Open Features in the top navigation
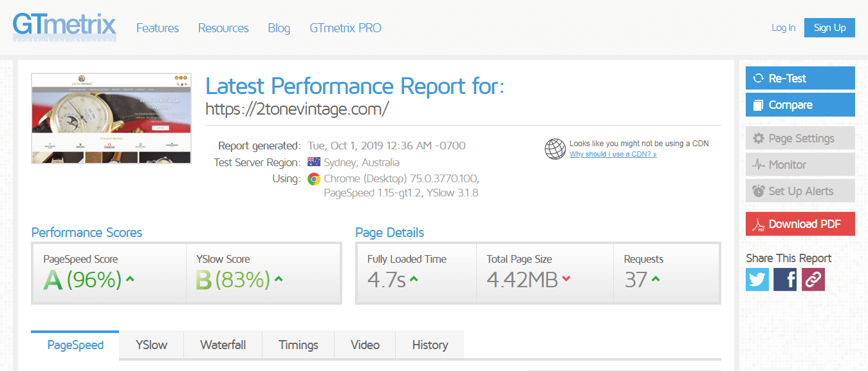 [158, 28]
